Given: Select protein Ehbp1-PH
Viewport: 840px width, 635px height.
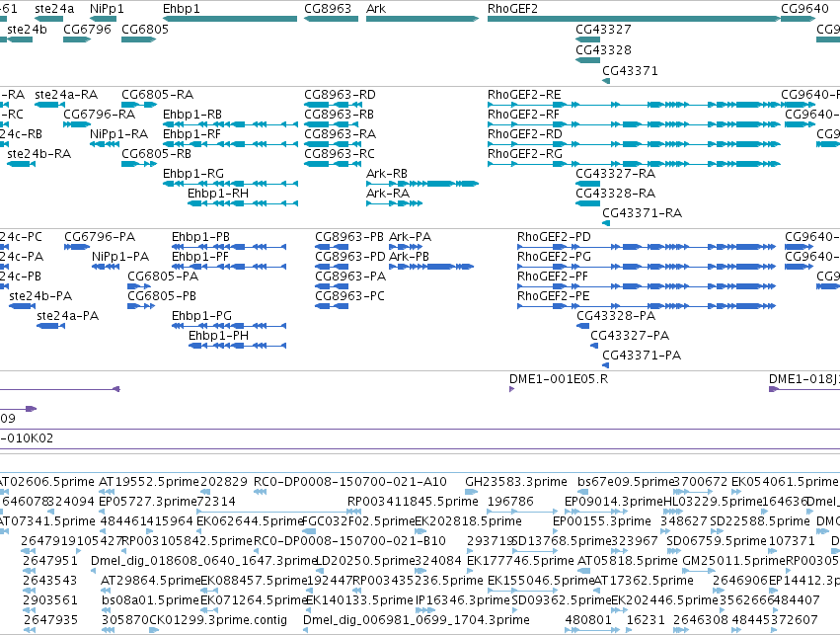Looking at the screenshot, I should click(237, 347).
